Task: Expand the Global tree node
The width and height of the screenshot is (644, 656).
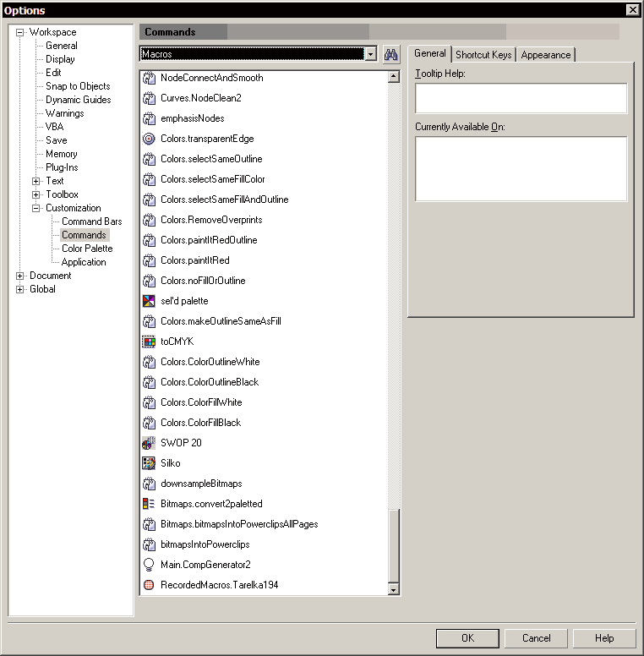Action: point(19,289)
